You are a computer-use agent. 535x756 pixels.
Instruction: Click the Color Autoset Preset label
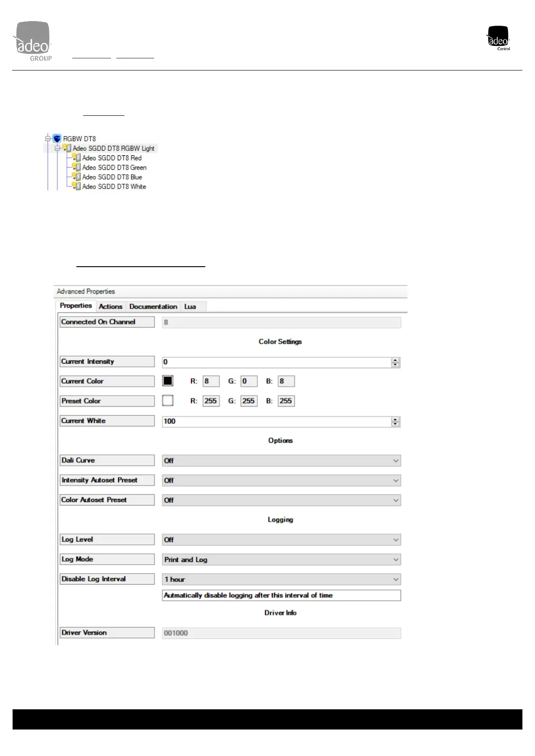[x=107, y=500]
